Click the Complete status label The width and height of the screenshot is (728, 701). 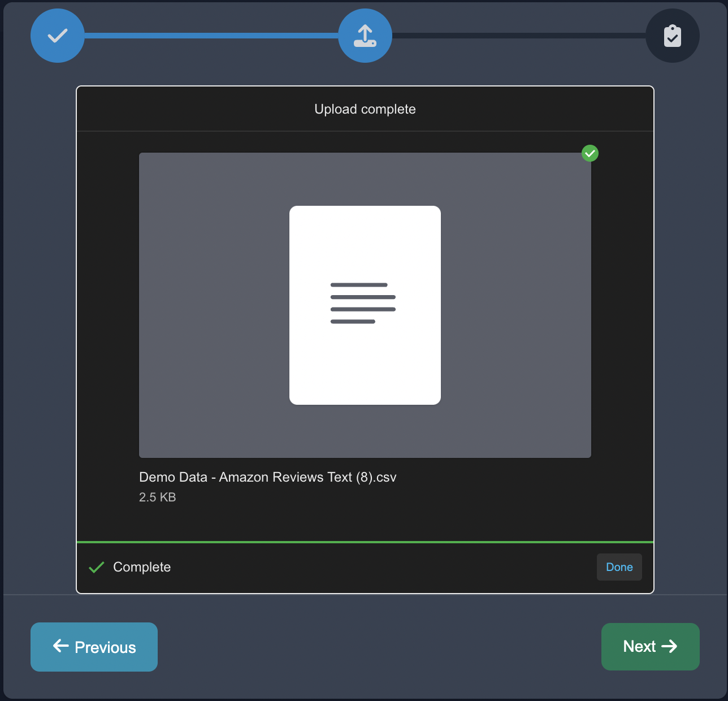(142, 567)
